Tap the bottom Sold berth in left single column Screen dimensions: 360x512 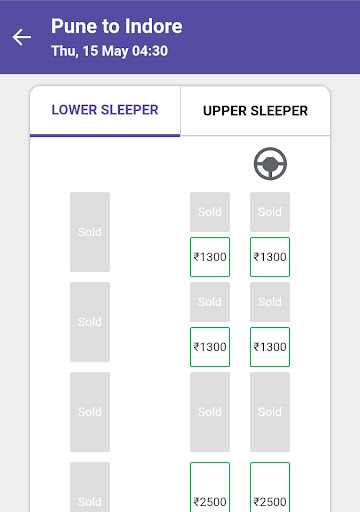(90, 487)
